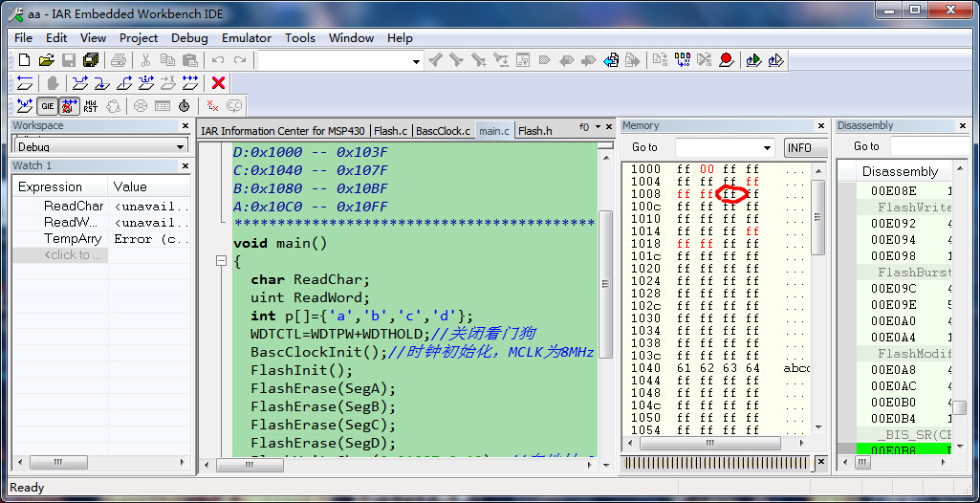The height and width of the screenshot is (503, 980).
Task: Open the Debug menu
Action: click(189, 37)
